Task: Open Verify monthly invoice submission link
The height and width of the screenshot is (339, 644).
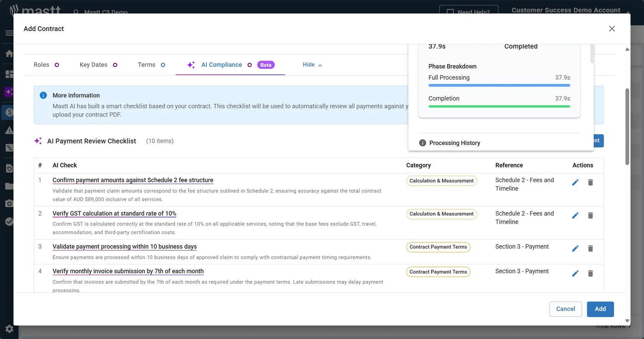Action: 128,271
